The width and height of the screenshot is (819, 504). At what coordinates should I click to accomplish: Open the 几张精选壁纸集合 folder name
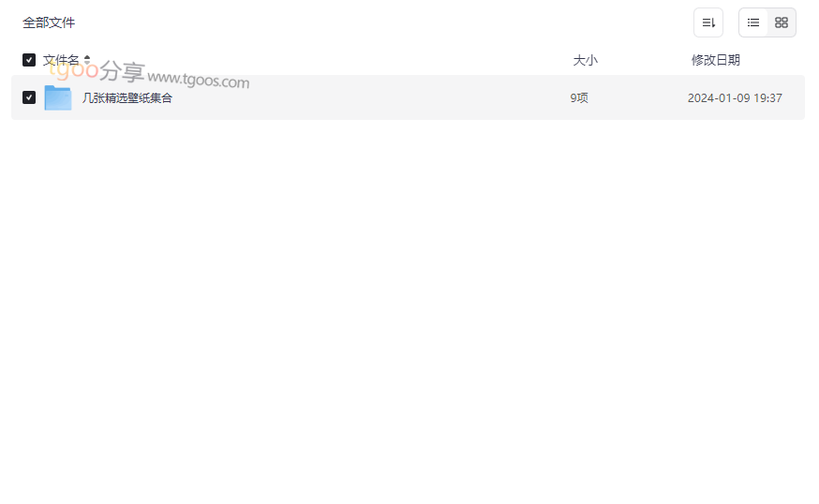tap(127, 97)
